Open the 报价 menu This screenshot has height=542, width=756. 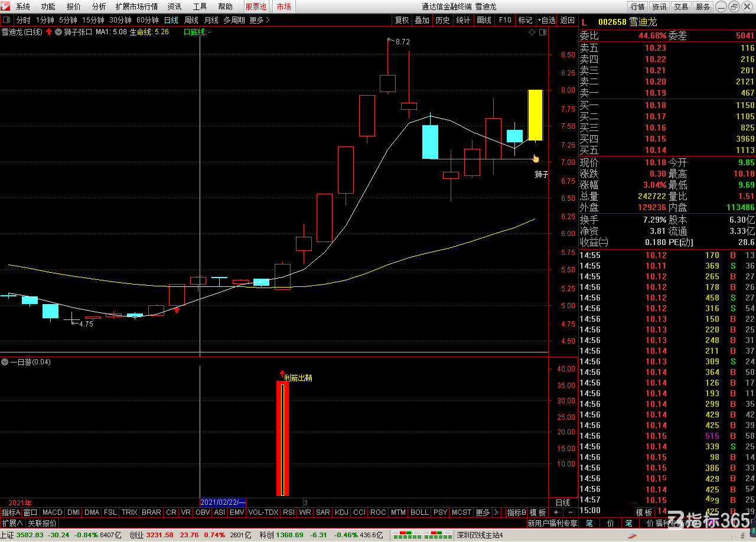pyautogui.click(x=74, y=6)
